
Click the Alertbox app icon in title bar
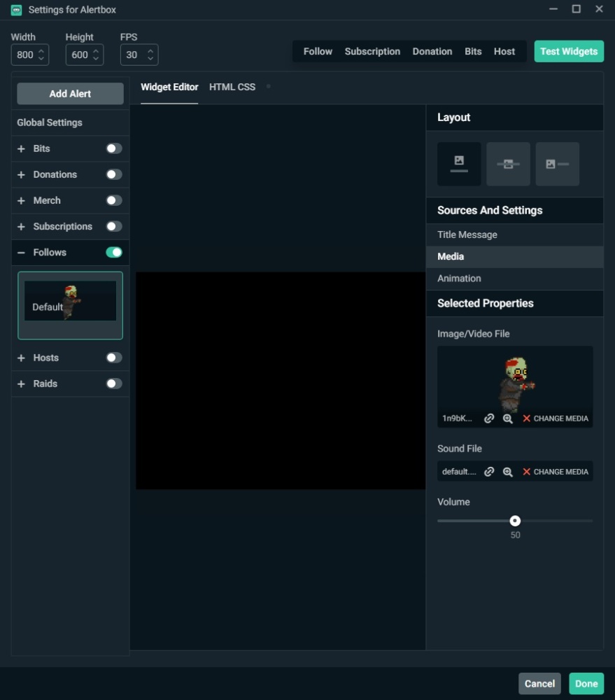[x=17, y=10]
